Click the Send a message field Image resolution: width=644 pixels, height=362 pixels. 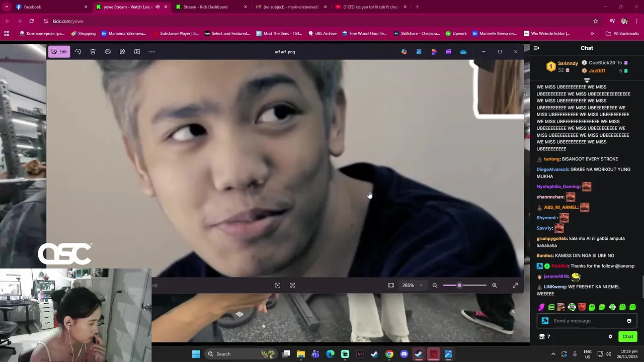(587, 321)
